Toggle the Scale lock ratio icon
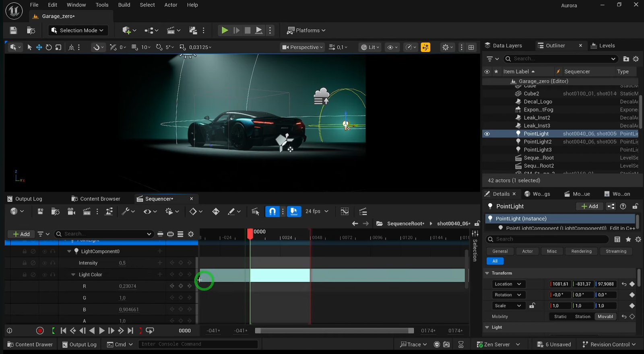The image size is (644, 354). pos(532,306)
